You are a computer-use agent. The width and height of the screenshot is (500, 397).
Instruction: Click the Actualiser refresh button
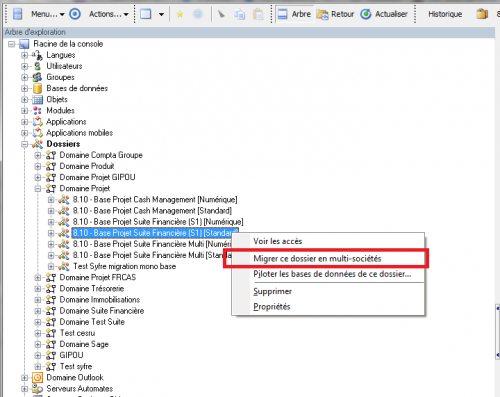coord(384,14)
